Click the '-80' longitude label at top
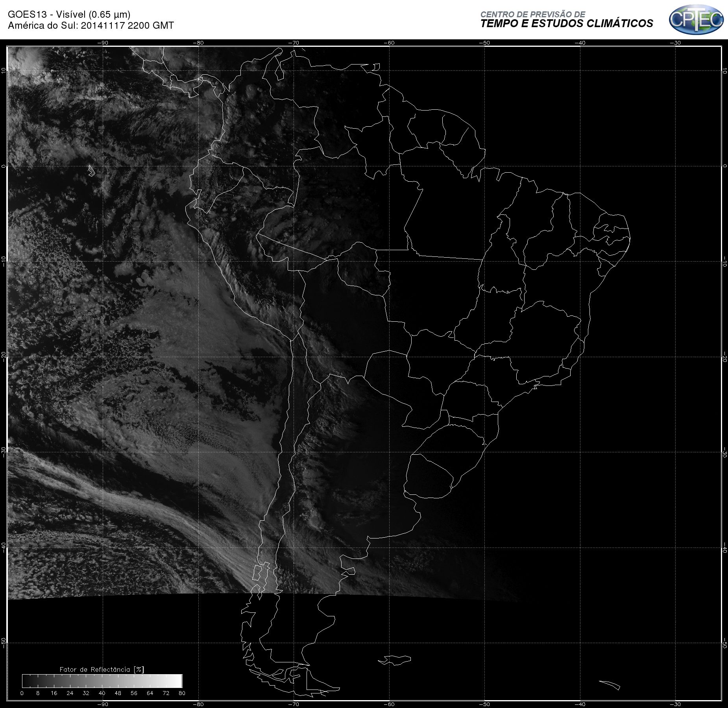Viewport: 728px width, 708px height. click(x=198, y=43)
